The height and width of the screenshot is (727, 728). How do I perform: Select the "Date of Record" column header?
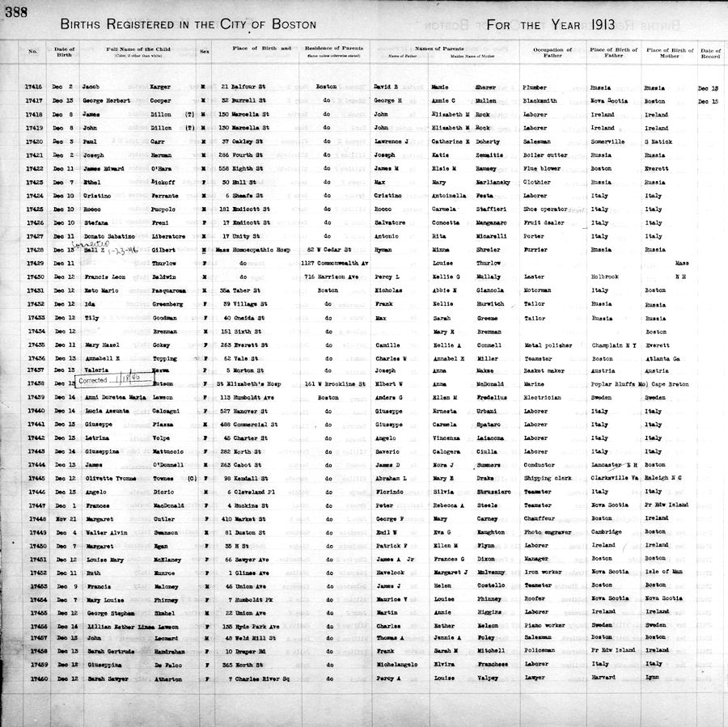click(x=710, y=53)
